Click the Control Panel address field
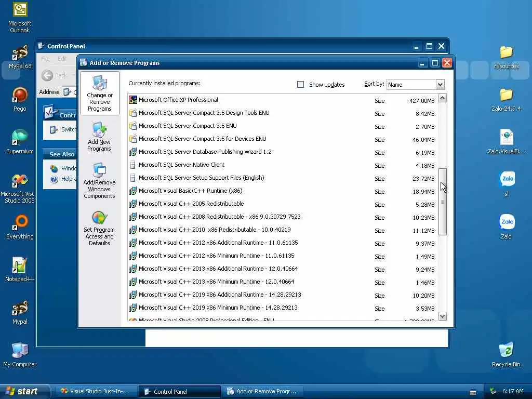 click(x=70, y=92)
